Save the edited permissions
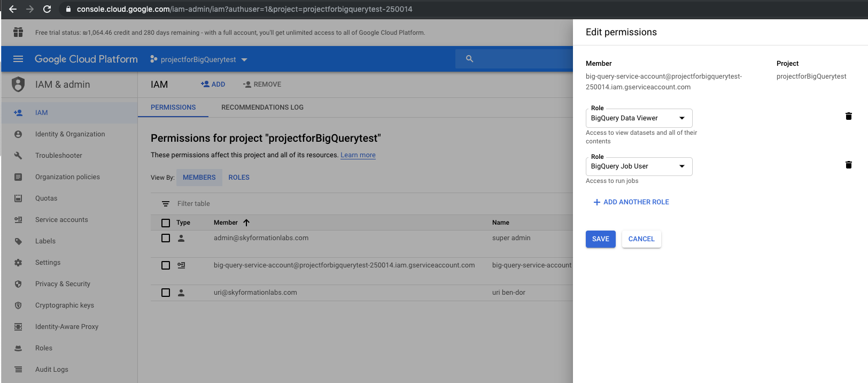This screenshot has width=868, height=383. (600, 239)
